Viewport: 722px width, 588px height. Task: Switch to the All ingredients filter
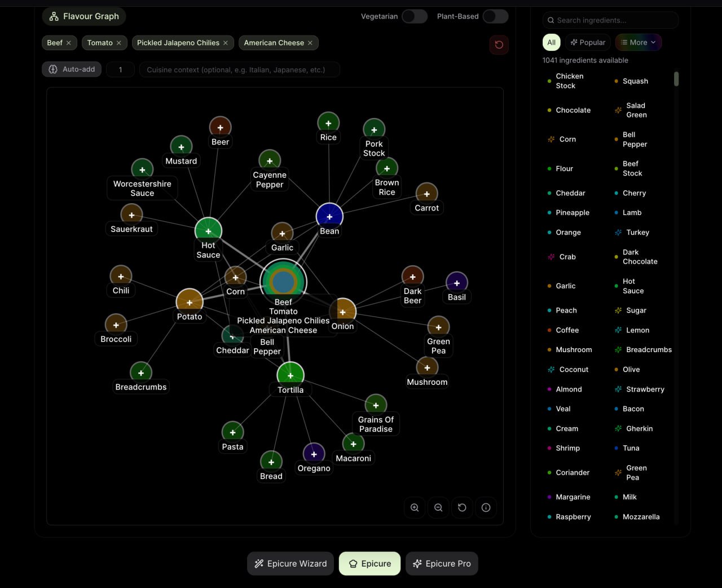click(551, 42)
